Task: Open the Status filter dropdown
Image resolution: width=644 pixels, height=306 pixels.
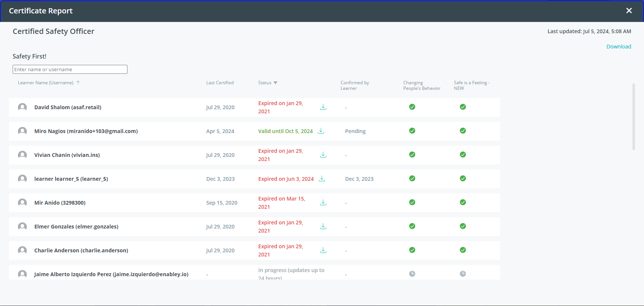Action: 275,83
